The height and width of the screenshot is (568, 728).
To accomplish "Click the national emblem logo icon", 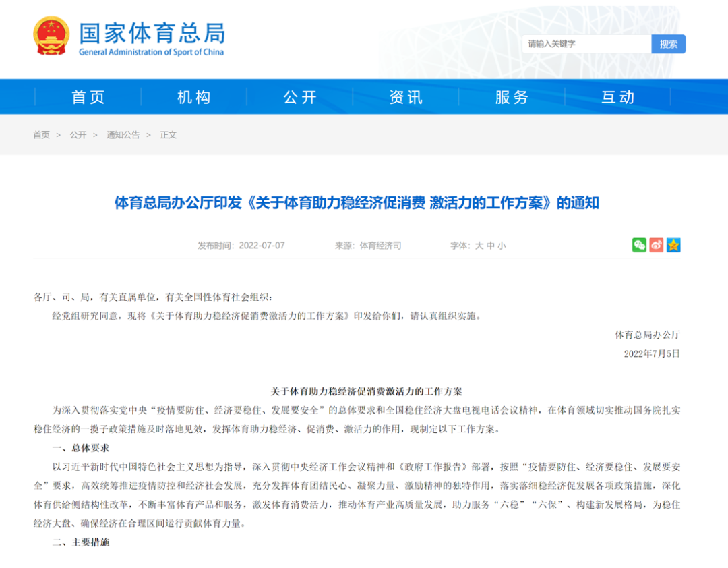I will pyautogui.click(x=51, y=36).
